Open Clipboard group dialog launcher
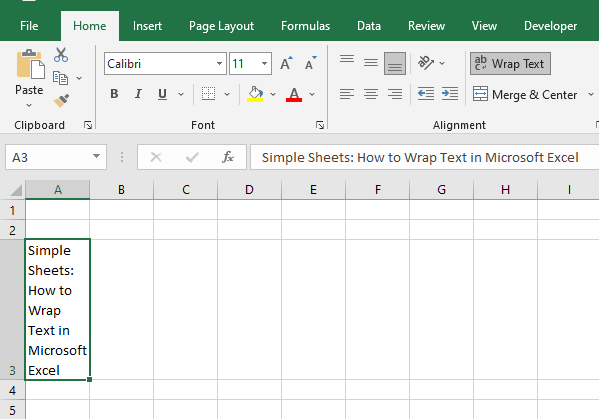 88,125
